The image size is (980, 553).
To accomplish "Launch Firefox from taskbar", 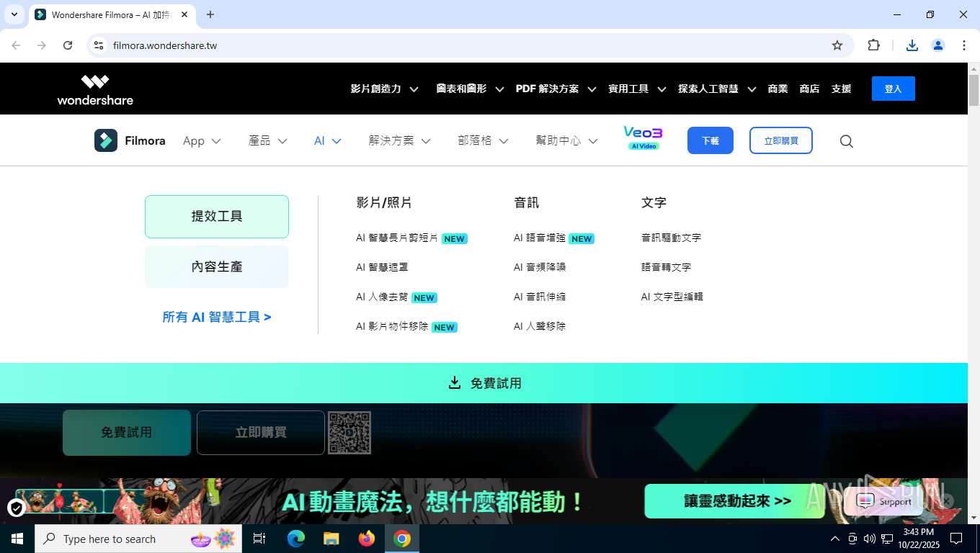I will [x=367, y=539].
